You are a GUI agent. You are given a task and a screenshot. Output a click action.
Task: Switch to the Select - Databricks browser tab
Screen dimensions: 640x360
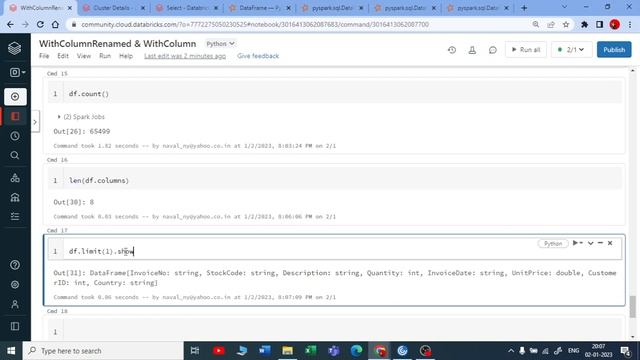click(187, 8)
